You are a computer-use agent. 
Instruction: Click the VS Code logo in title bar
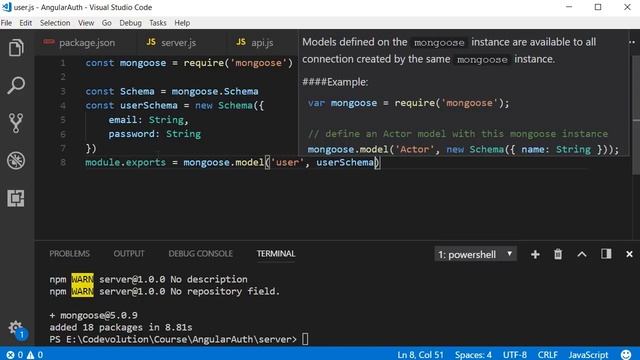[x=7, y=7]
